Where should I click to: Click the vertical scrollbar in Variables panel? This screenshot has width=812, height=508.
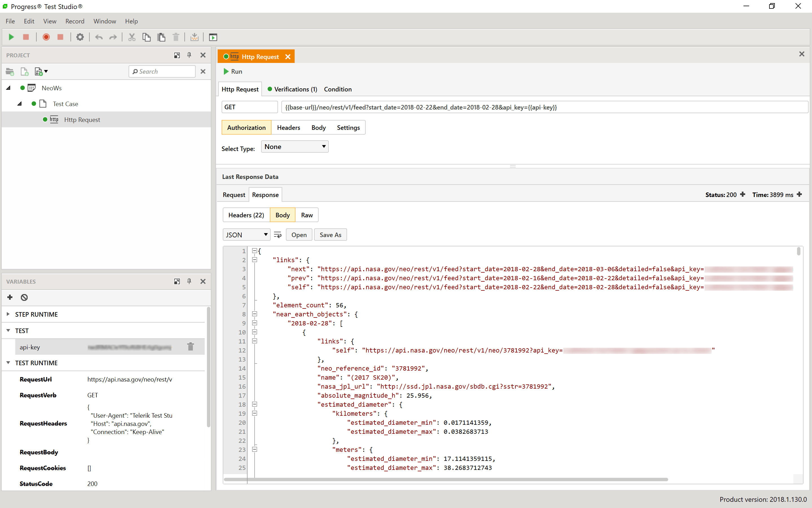pyautogui.click(x=208, y=367)
